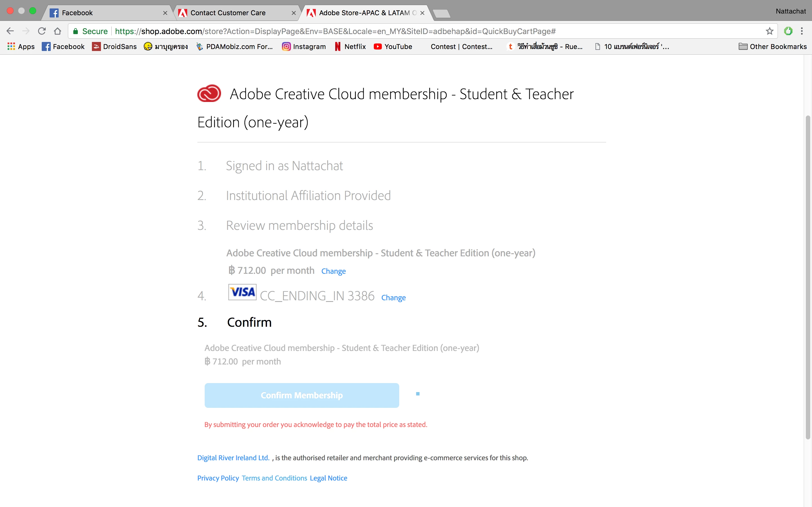Open the Digital River Ireland Ltd. link

click(x=233, y=458)
